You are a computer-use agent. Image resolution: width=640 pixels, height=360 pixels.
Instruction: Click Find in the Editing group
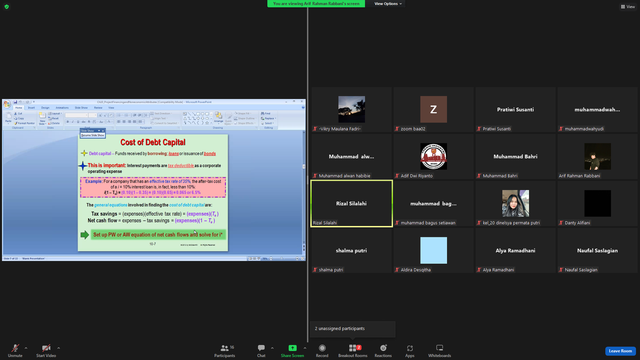(x=267, y=113)
